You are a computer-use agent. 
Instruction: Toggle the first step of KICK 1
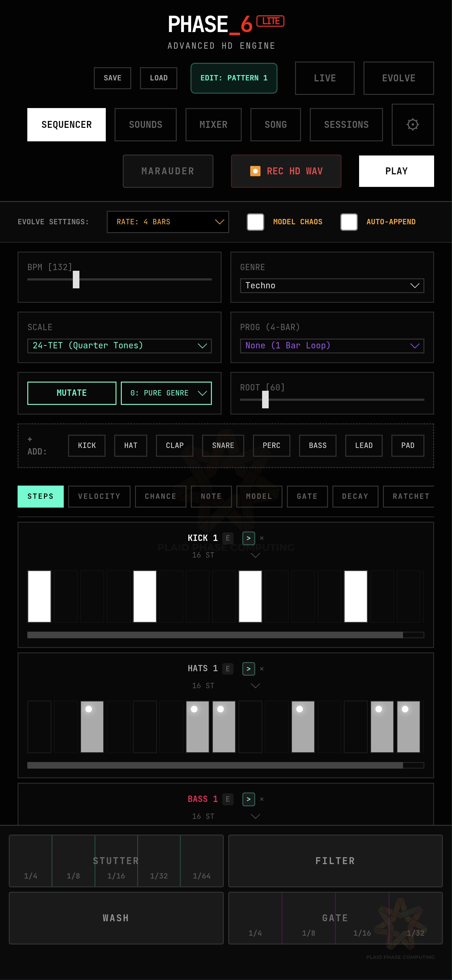pos(39,596)
